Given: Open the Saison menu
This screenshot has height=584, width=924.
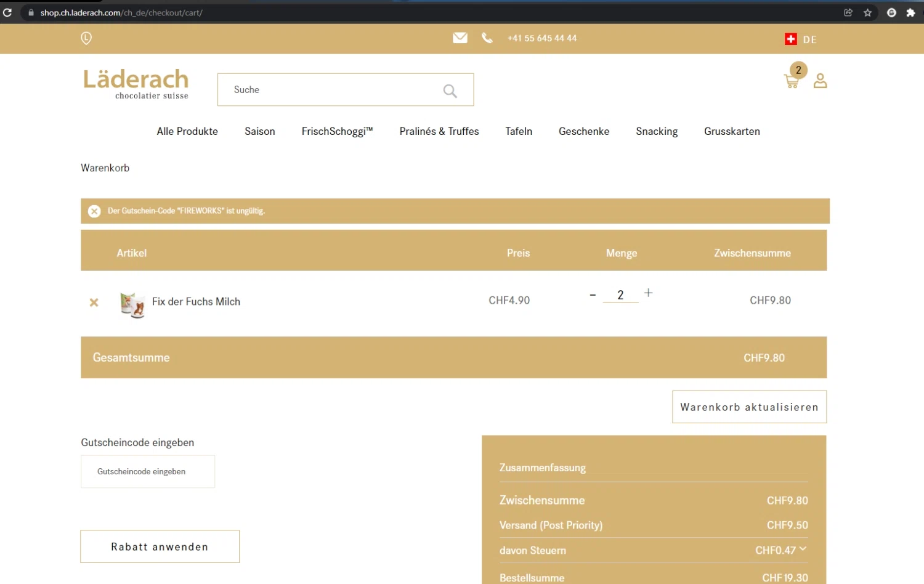Looking at the screenshot, I should [x=260, y=131].
